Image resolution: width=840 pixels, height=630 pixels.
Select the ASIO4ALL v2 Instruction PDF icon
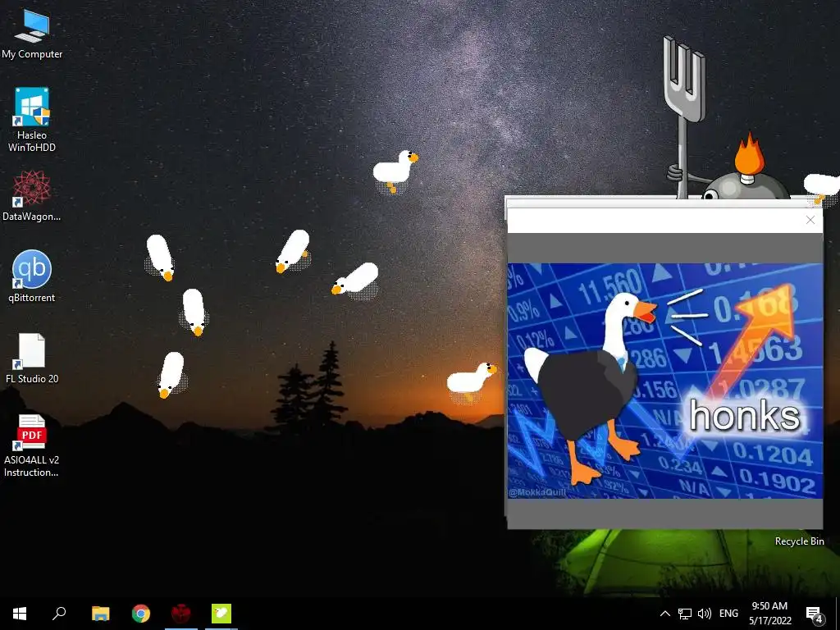pyautogui.click(x=32, y=445)
